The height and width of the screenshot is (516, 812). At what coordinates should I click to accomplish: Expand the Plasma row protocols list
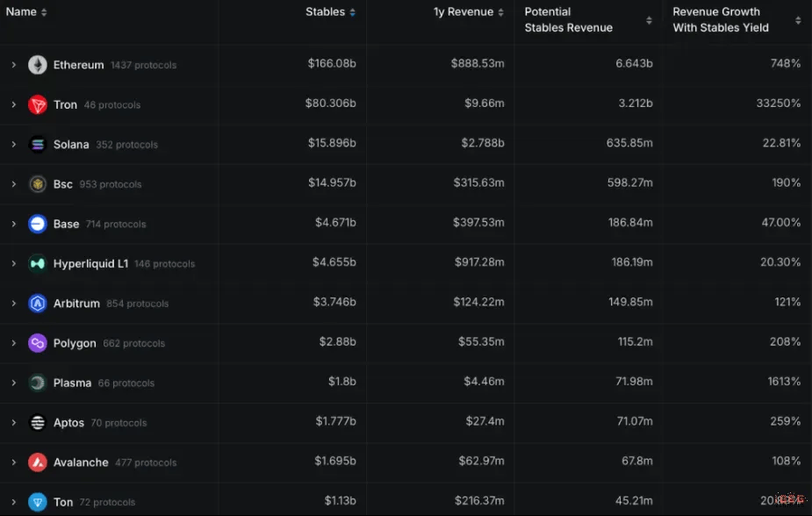point(13,383)
